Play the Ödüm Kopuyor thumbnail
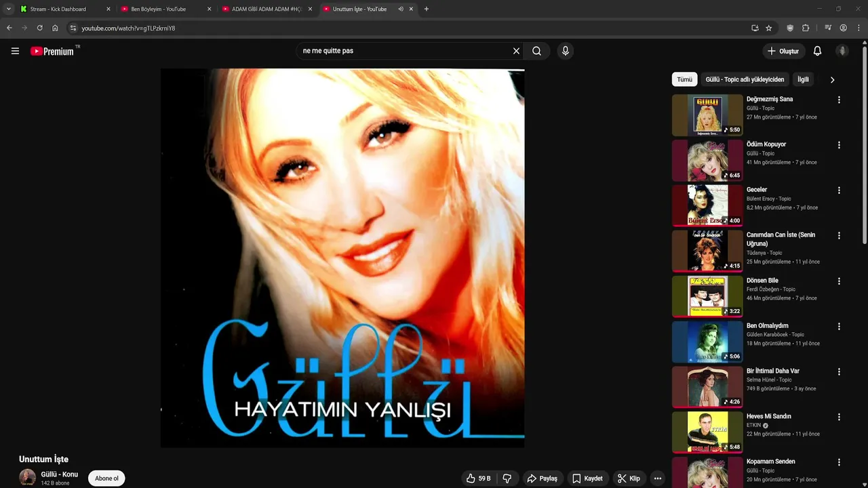Image resolution: width=868 pixels, height=488 pixels. [707, 160]
